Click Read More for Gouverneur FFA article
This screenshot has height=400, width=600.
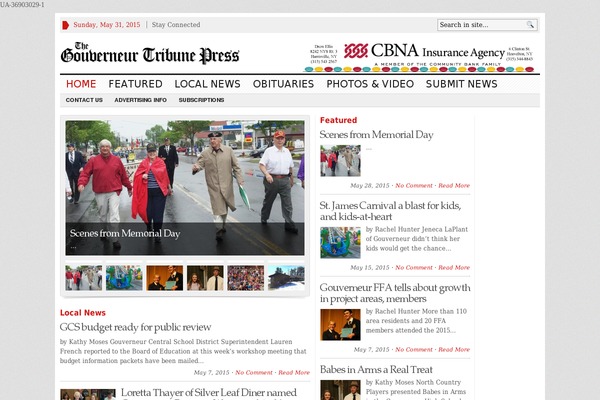coord(454,349)
